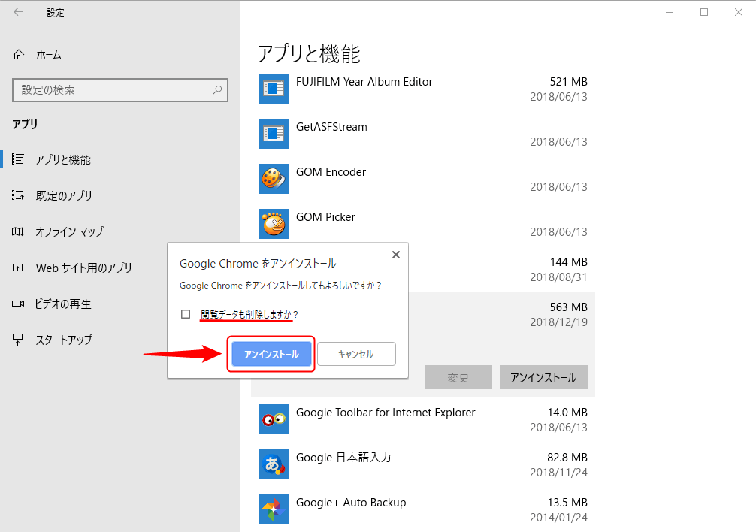Confirm with the blue アンインストール button
The width and height of the screenshot is (756, 532).
pyautogui.click(x=271, y=354)
